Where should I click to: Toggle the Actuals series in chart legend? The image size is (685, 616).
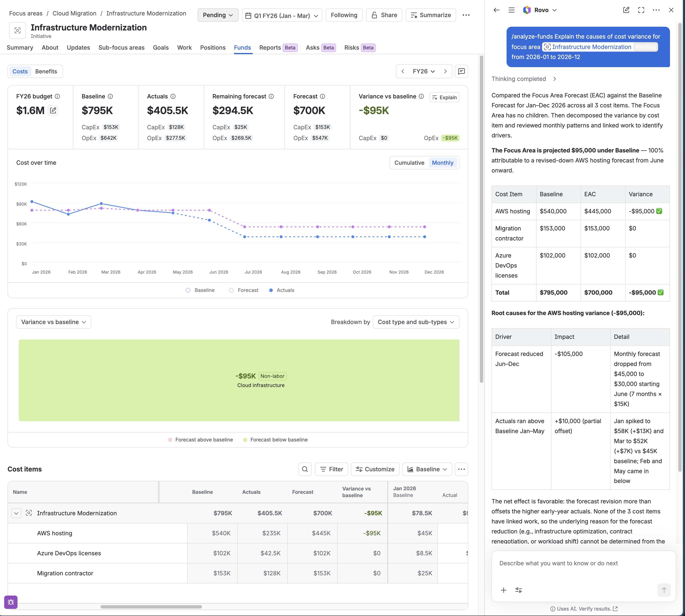point(281,290)
